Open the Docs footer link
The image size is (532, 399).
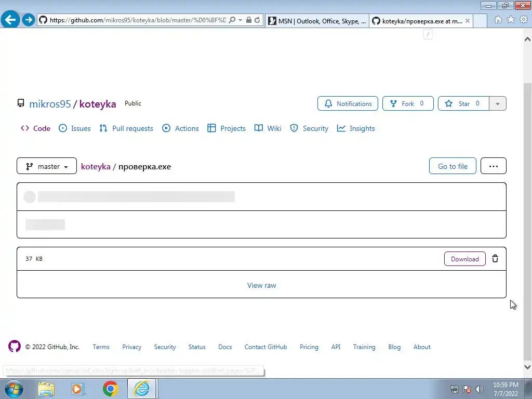225,347
